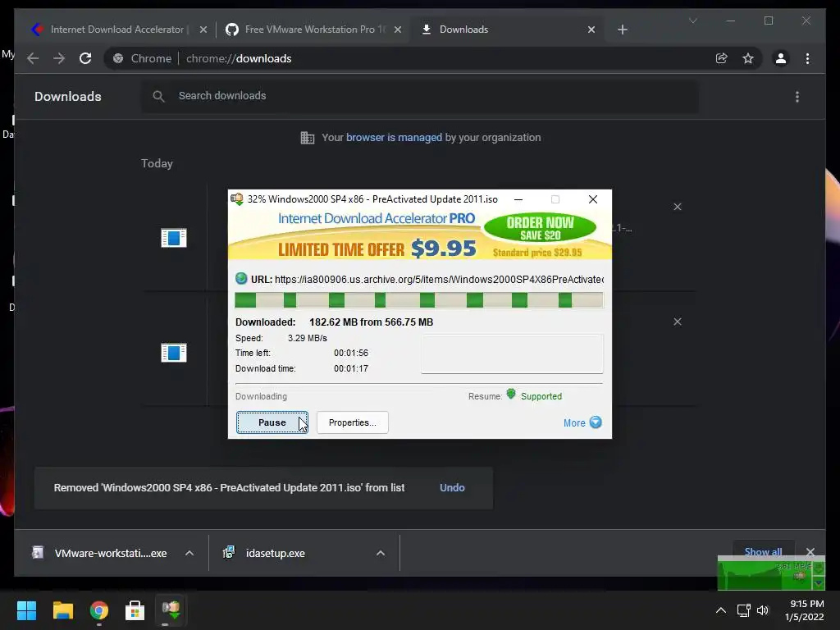
Task: Remove the second download entry from list
Action: click(678, 322)
